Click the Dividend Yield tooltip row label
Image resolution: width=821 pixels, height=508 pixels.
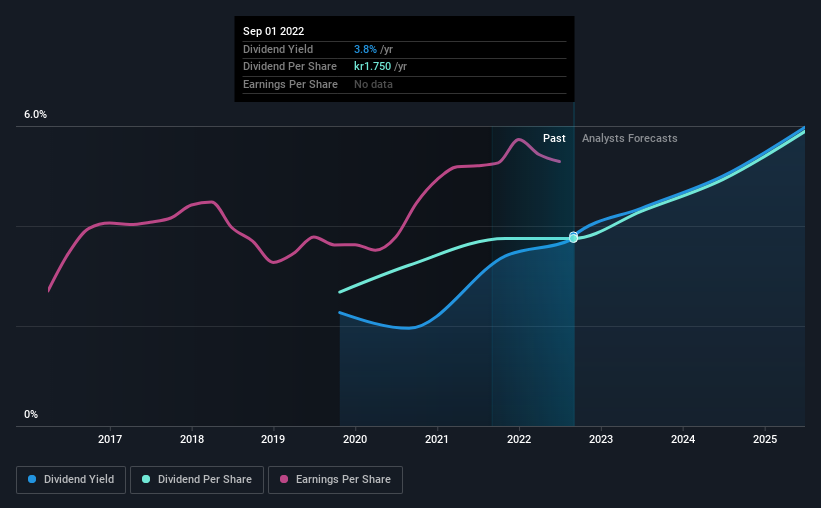(x=278, y=49)
